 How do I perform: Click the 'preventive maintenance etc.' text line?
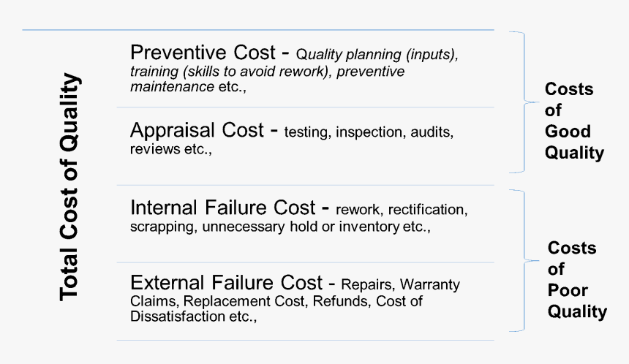[x=188, y=86]
